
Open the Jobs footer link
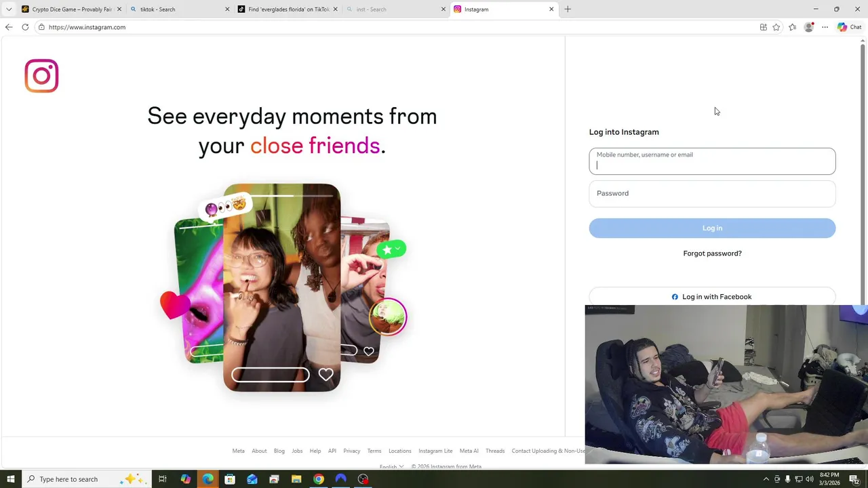click(x=297, y=451)
